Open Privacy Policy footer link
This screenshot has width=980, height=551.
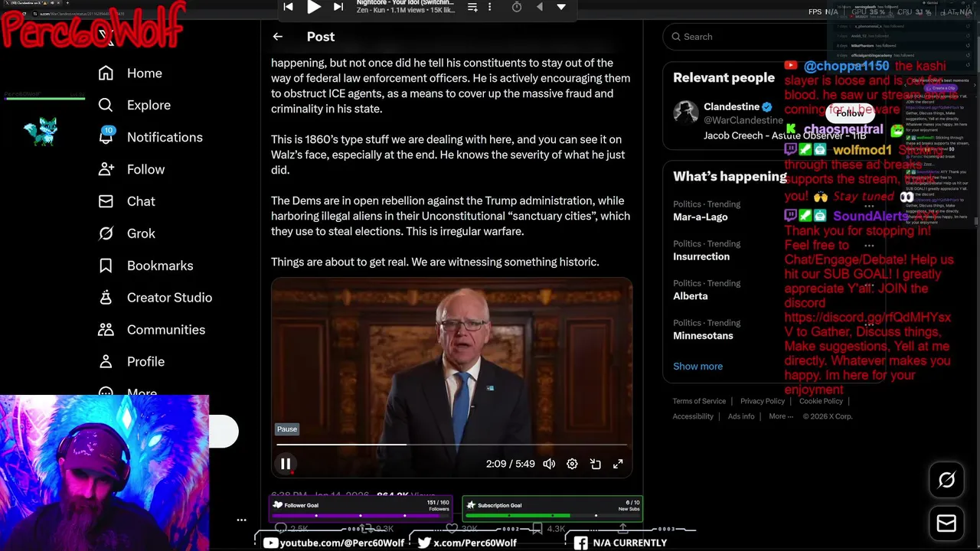point(763,401)
